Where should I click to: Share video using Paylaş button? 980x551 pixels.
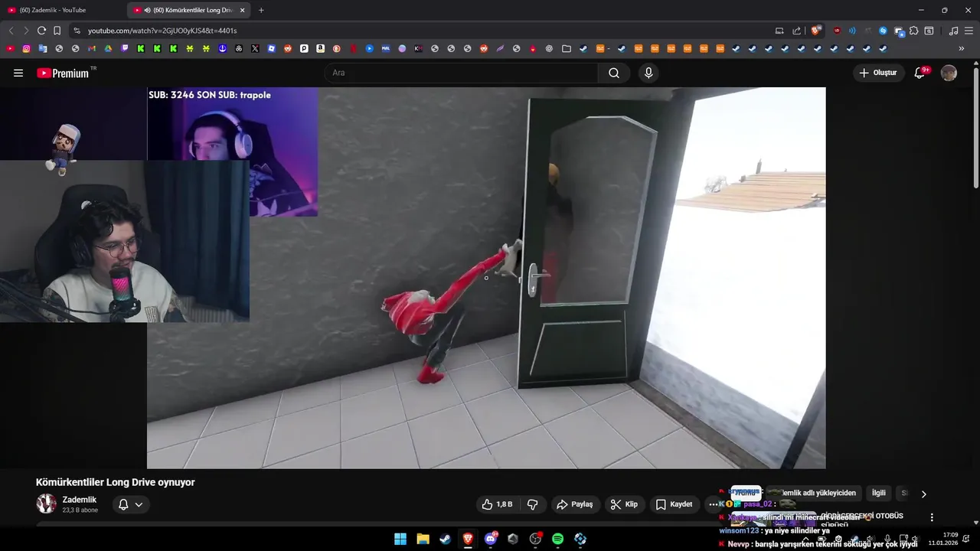pyautogui.click(x=574, y=504)
